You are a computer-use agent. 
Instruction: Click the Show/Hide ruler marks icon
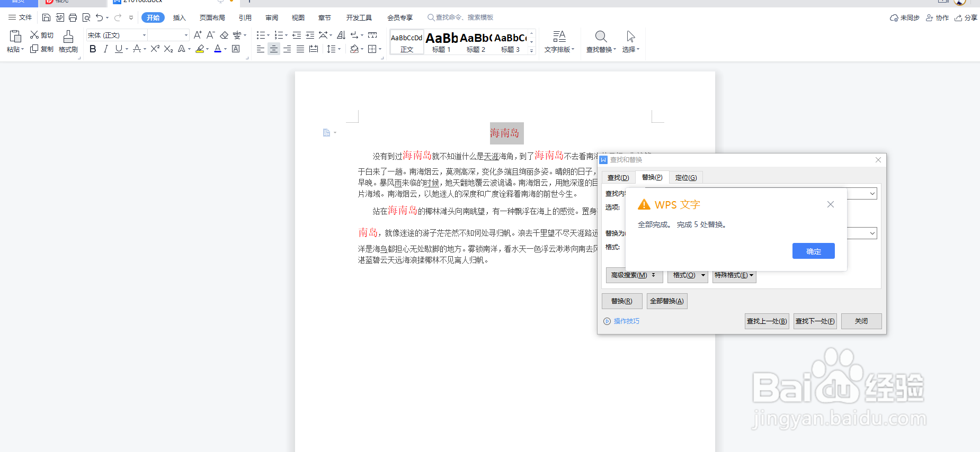pos(372,35)
